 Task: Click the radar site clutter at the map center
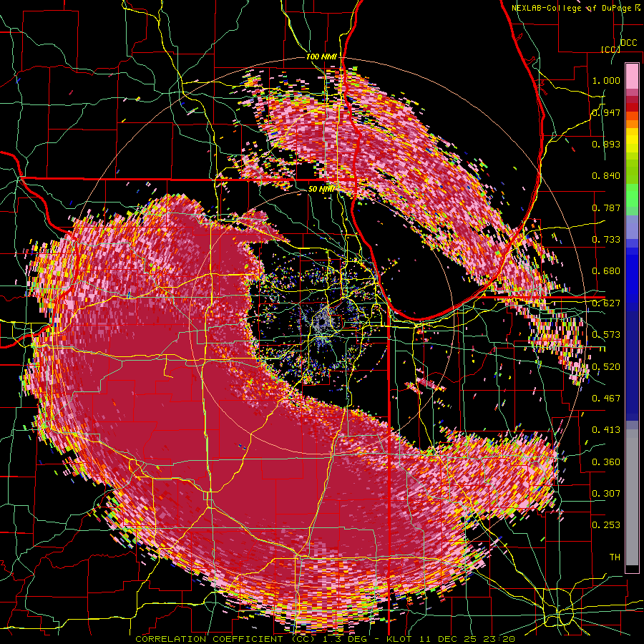click(323, 323)
